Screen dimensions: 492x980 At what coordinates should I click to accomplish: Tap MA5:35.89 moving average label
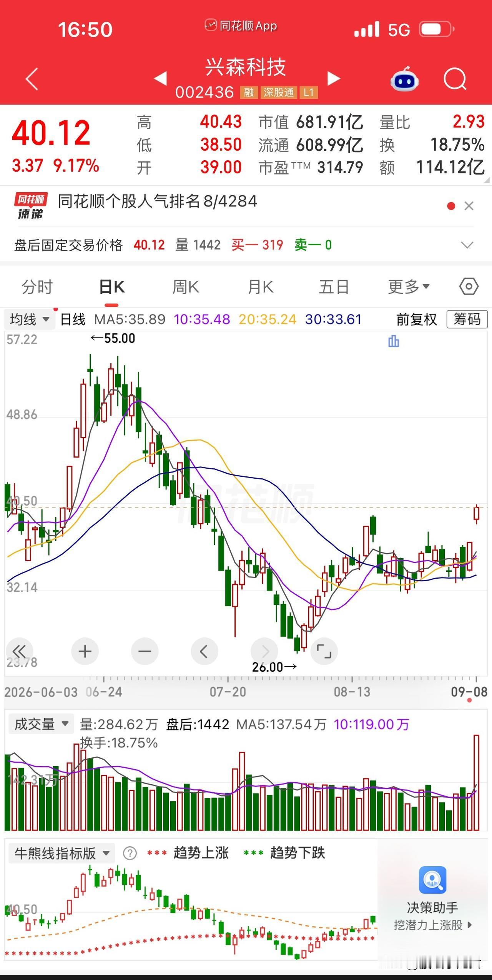(x=130, y=319)
